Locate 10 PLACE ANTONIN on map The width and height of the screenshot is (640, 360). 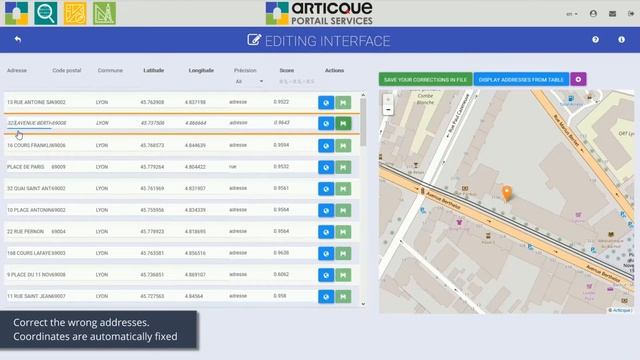tap(326, 211)
